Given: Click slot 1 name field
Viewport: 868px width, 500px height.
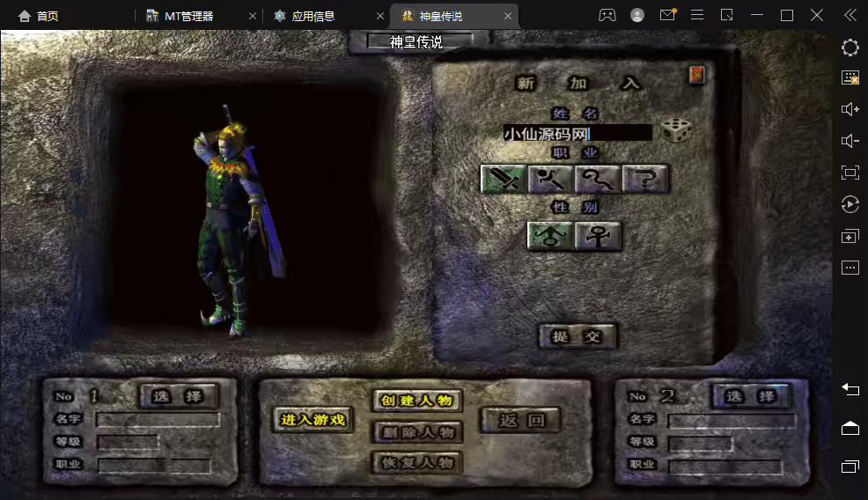Looking at the screenshot, I should click(158, 420).
